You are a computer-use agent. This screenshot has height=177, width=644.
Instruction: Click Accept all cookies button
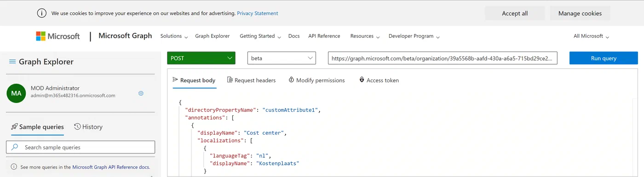click(x=515, y=13)
